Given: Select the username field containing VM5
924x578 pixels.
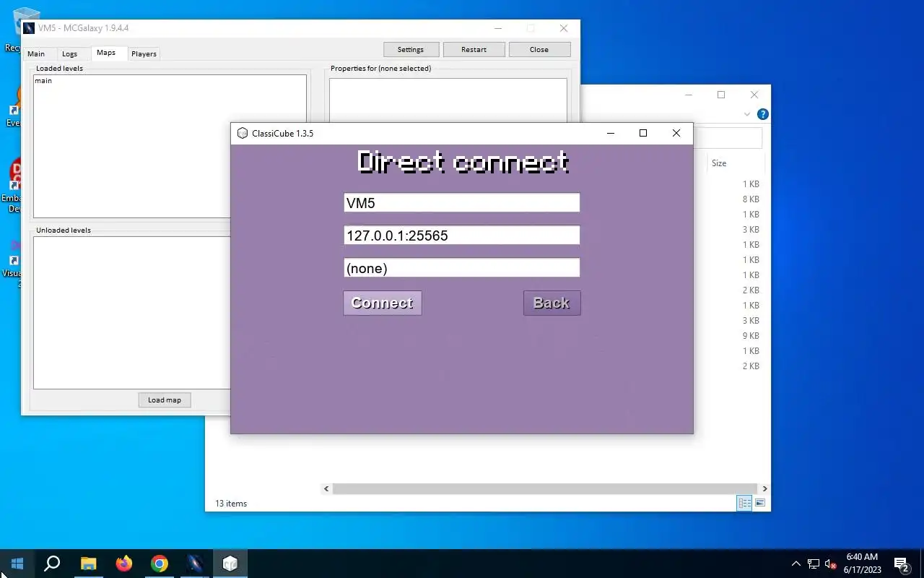Looking at the screenshot, I should [461, 202].
